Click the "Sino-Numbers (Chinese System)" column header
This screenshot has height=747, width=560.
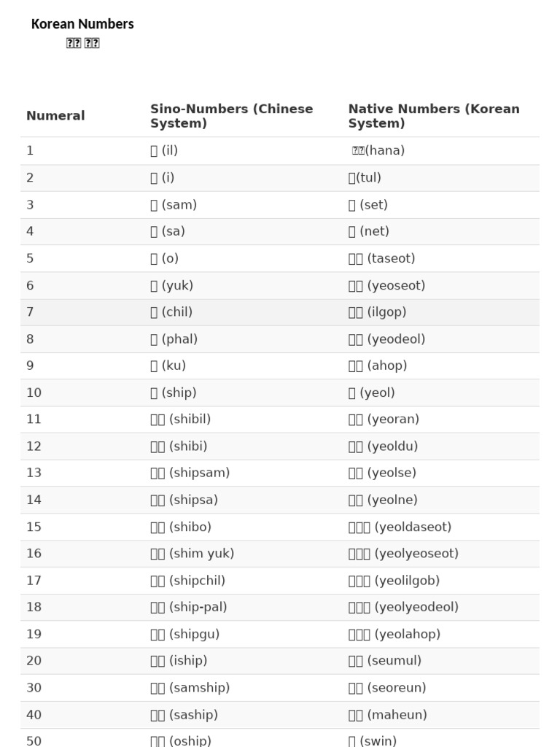(231, 116)
